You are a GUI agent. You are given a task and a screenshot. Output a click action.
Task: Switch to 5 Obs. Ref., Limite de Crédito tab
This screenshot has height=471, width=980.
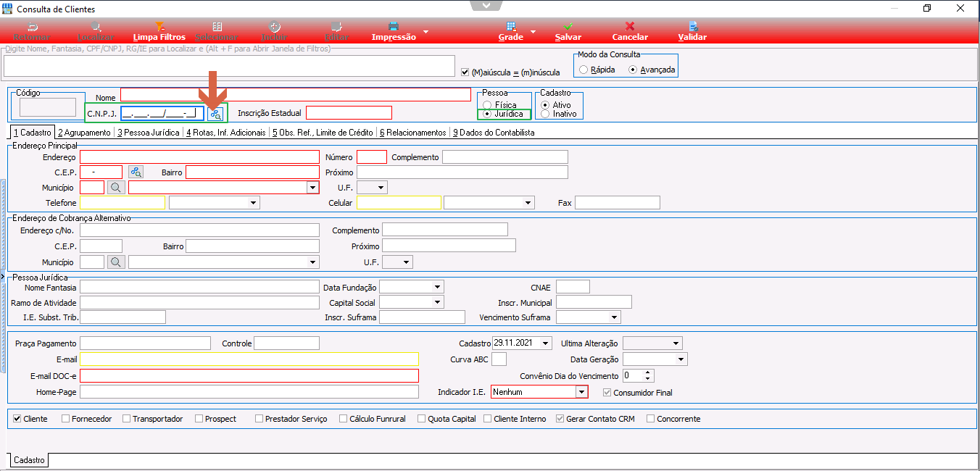click(323, 133)
